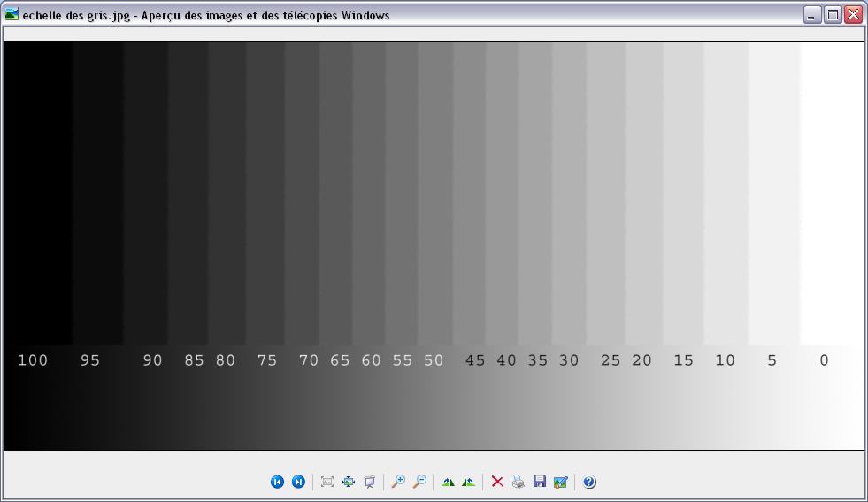Click the '95' gray scale label

tap(89, 360)
